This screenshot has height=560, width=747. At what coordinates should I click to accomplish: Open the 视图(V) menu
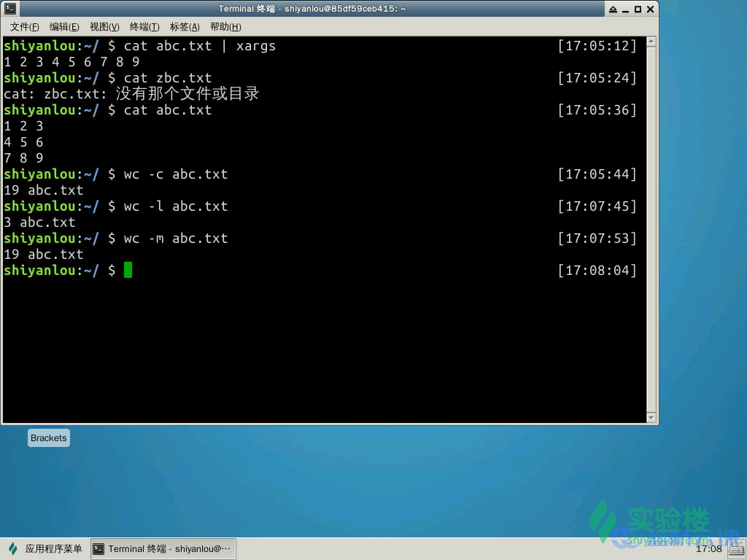(x=104, y=27)
